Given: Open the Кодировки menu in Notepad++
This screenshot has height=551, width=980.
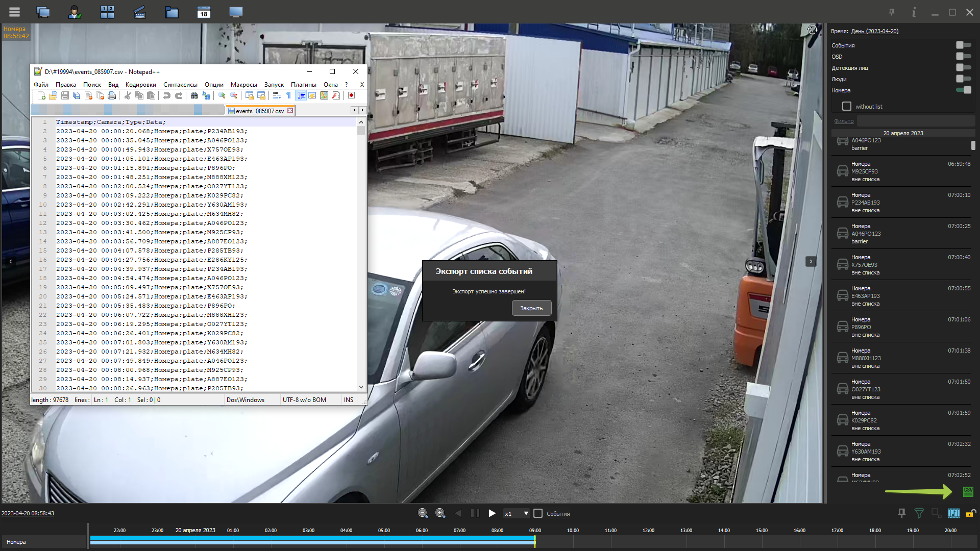Looking at the screenshot, I should [x=140, y=85].
